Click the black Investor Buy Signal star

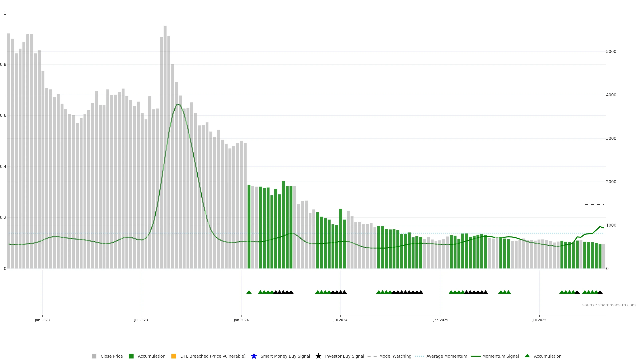pos(318,356)
